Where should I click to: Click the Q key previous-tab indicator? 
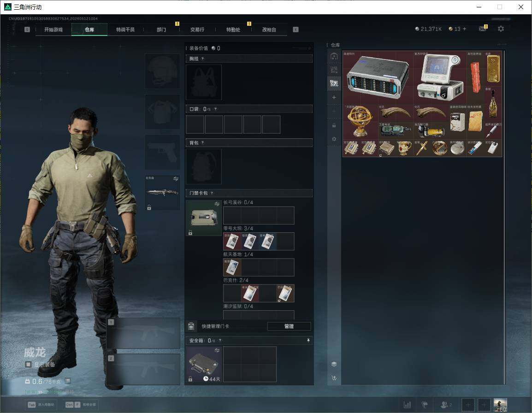click(27, 29)
